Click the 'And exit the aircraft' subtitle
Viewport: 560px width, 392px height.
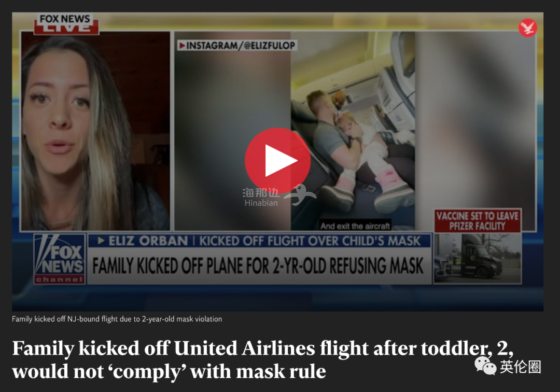[x=355, y=226]
